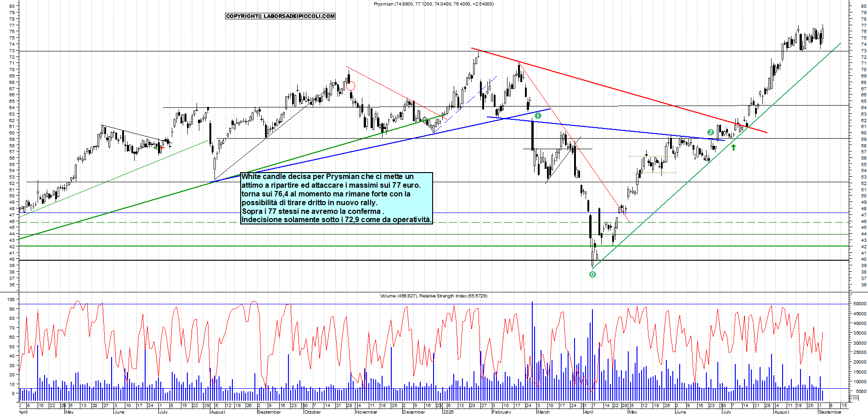This screenshot has height=414, width=868.
Task: Click the green up arrow near July
Action: click(x=733, y=147)
